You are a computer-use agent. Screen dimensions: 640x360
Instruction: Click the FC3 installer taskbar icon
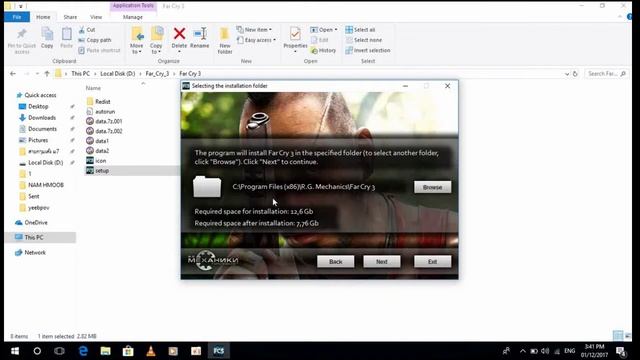tap(218, 351)
